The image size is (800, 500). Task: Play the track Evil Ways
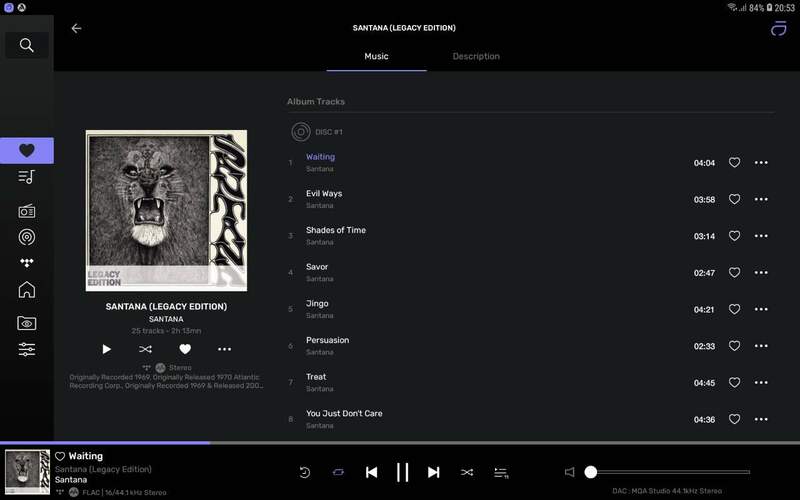(324, 194)
